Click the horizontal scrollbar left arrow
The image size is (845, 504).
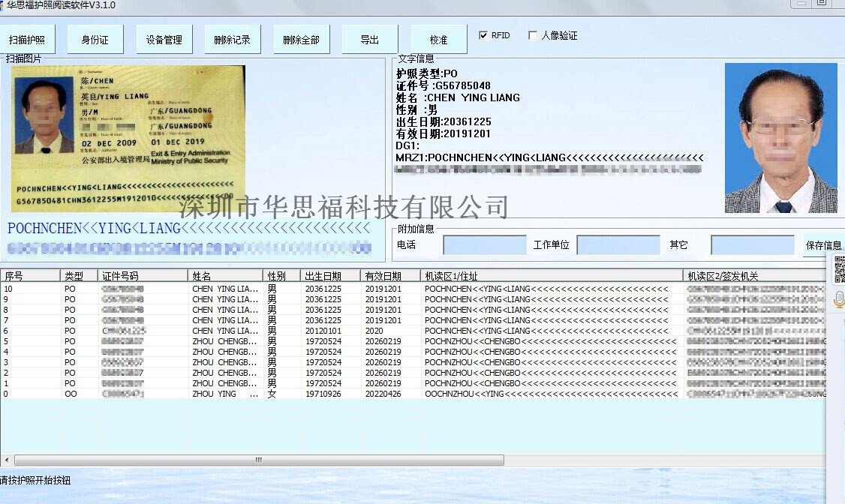pos(7,460)
